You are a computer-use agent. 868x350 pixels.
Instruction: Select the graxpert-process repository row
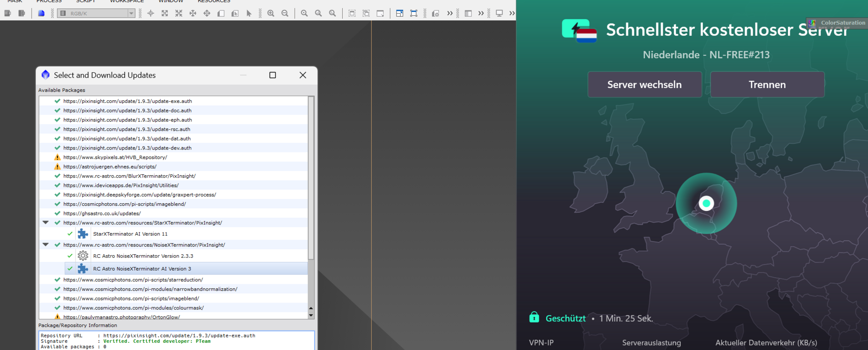point(173,195)
